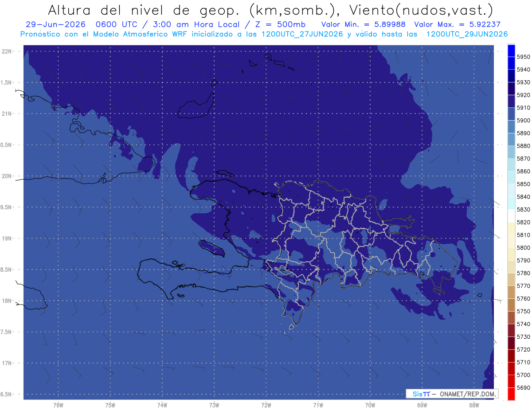Image resolution: width=532 pixels, height=411 pixels.
Task: Click the initialization time '1200UTC_27JUN2026'
Action: coord(302,34)
